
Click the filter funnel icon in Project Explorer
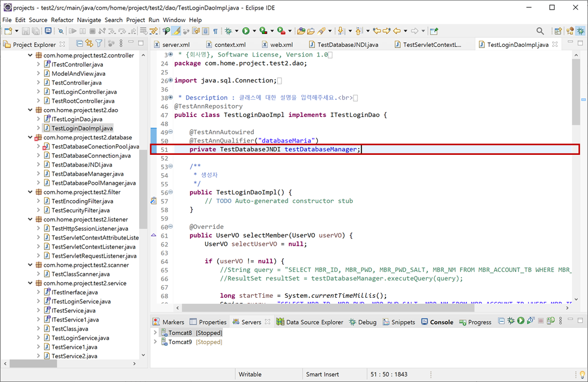click(99, 44)
